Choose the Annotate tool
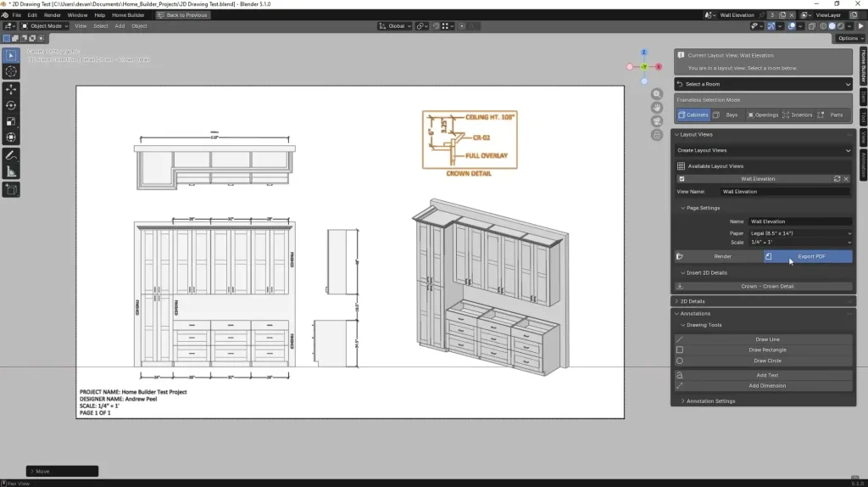This screenshot has width=868, height=487. coord(11,155)
